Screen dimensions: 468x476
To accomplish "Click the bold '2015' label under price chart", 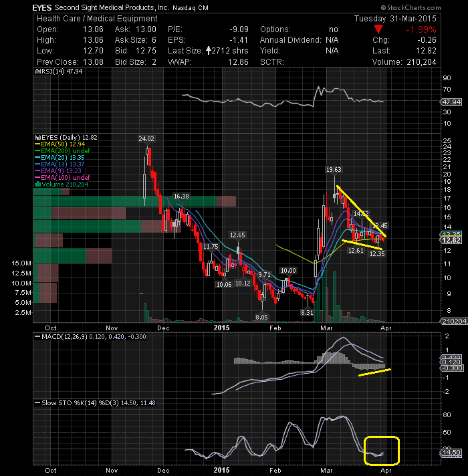I will click(x=221, y=328).
